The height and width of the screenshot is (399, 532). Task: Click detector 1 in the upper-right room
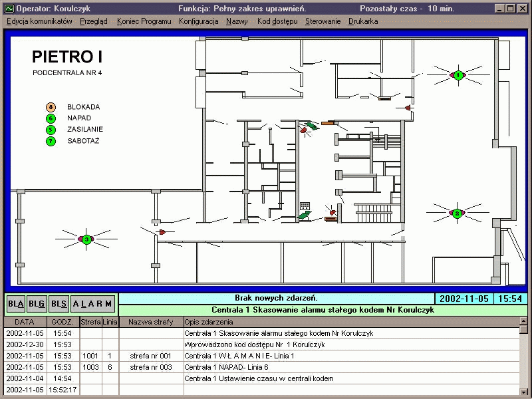tap(458, 75)
